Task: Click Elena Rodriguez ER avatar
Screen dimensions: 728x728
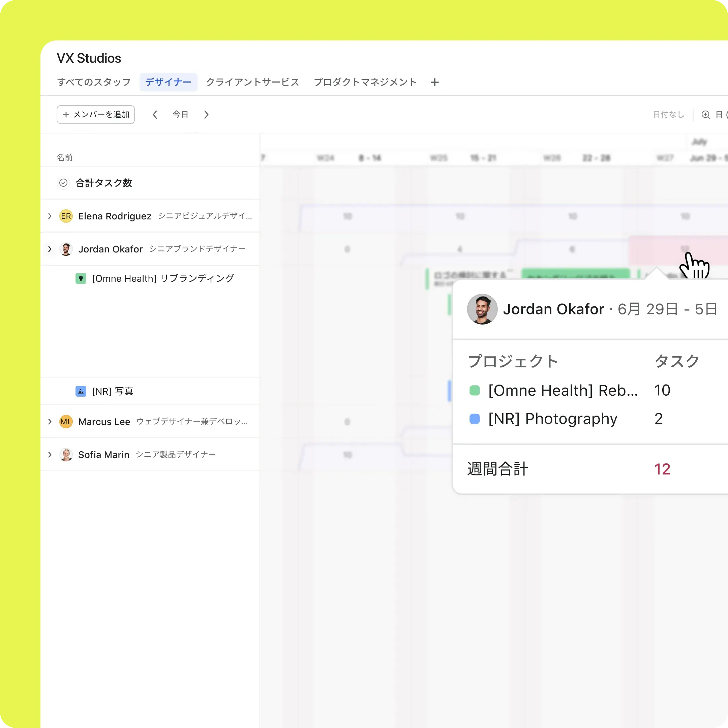Action: (x=66, y=216)
